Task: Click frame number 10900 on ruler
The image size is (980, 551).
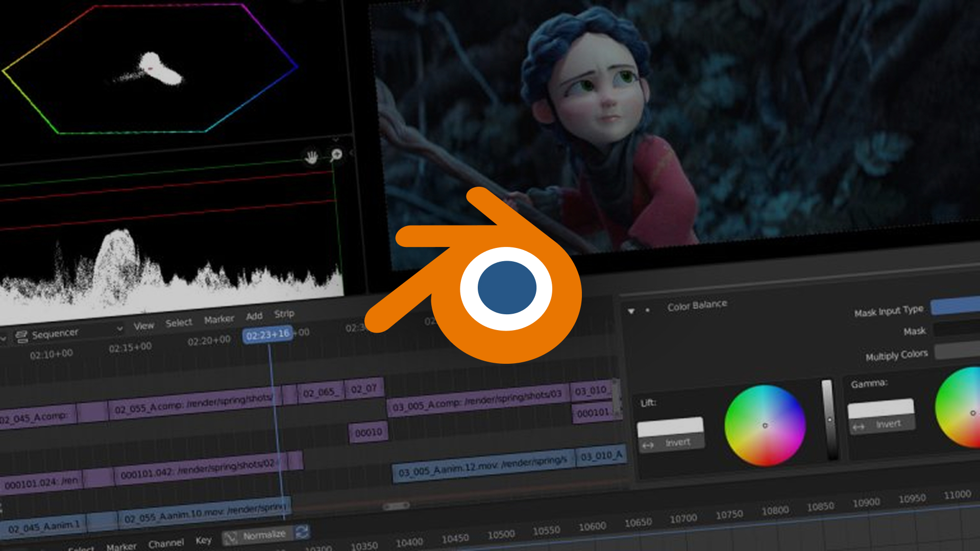Action: click(866, 503)
